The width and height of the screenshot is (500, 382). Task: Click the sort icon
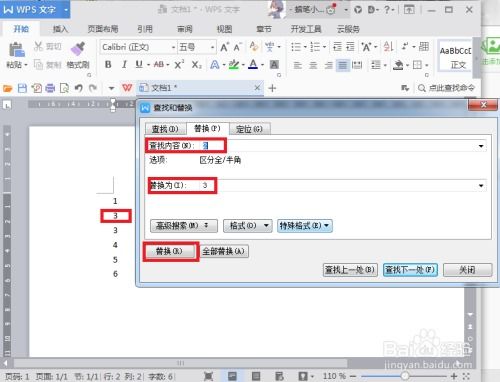pos(388,47)
